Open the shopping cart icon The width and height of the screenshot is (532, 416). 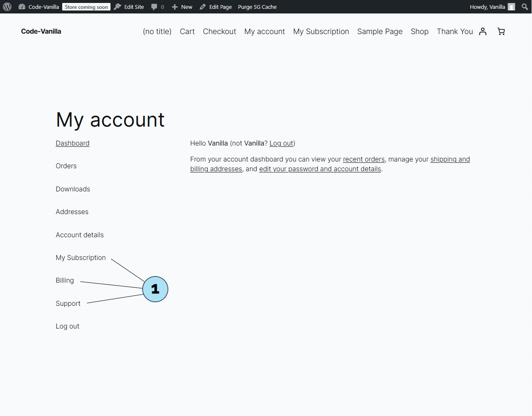[x=501, y=32]
